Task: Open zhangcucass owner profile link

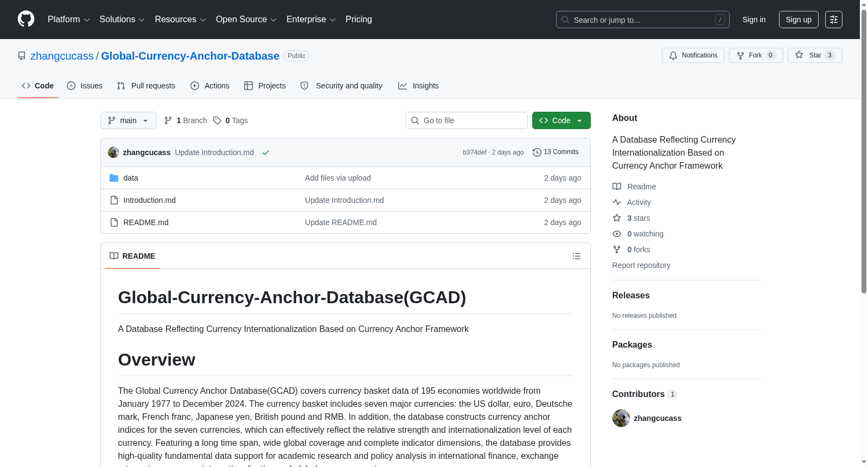Action: (62, 56)
